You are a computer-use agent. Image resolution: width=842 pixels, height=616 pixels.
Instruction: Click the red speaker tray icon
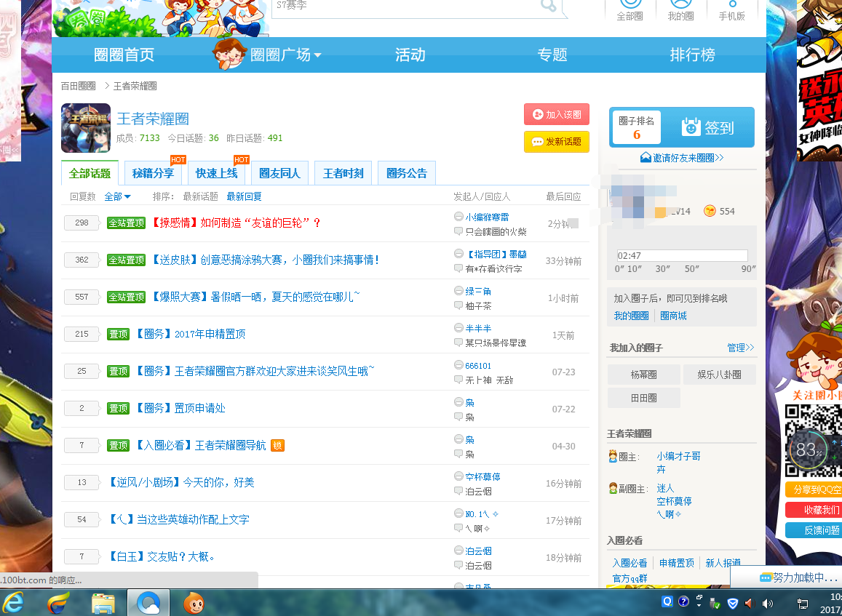(750, 603)
